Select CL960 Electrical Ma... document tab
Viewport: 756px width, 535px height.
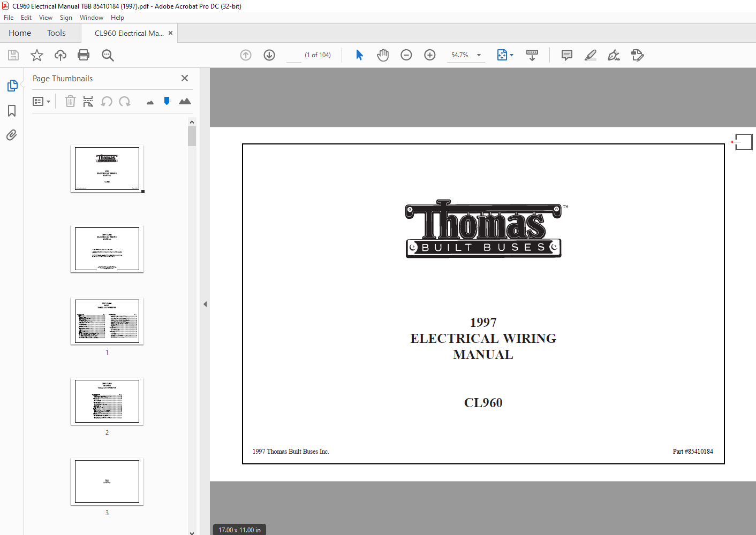(129, 33)
